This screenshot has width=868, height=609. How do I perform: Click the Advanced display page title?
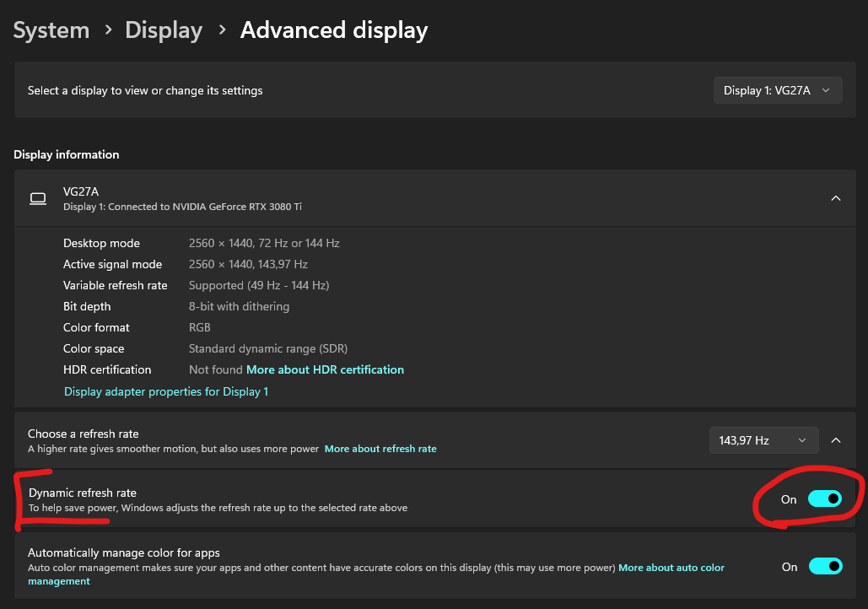coord(334,30)
